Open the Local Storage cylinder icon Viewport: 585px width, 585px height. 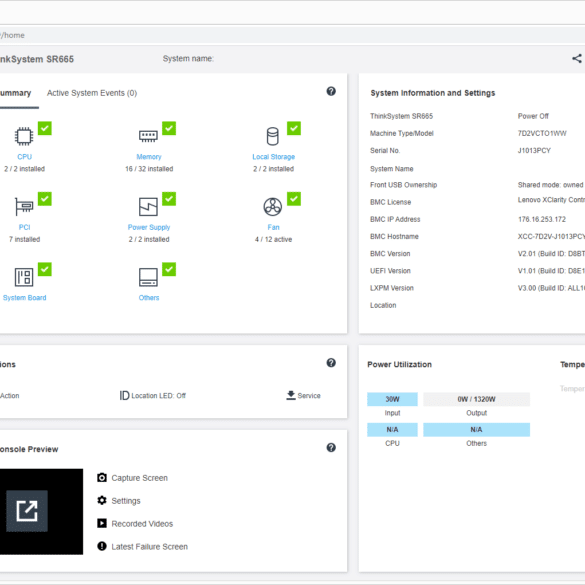coord(273,136)
